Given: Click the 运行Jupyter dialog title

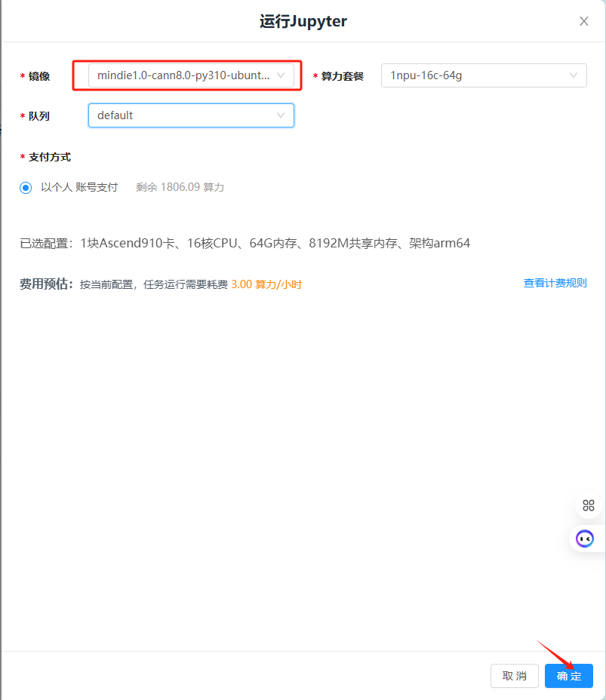Looking at the screenshot, I should pyautogui.click(x=303, y=21).
